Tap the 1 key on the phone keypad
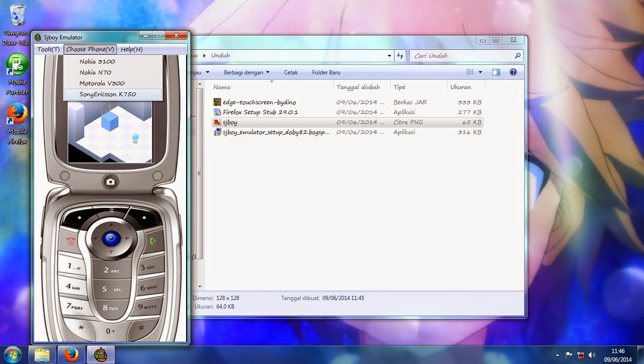 72,266
